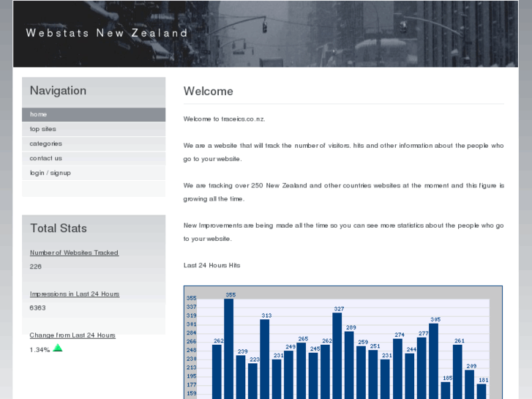Click the y-axis label 337

[x=191, y=307]
